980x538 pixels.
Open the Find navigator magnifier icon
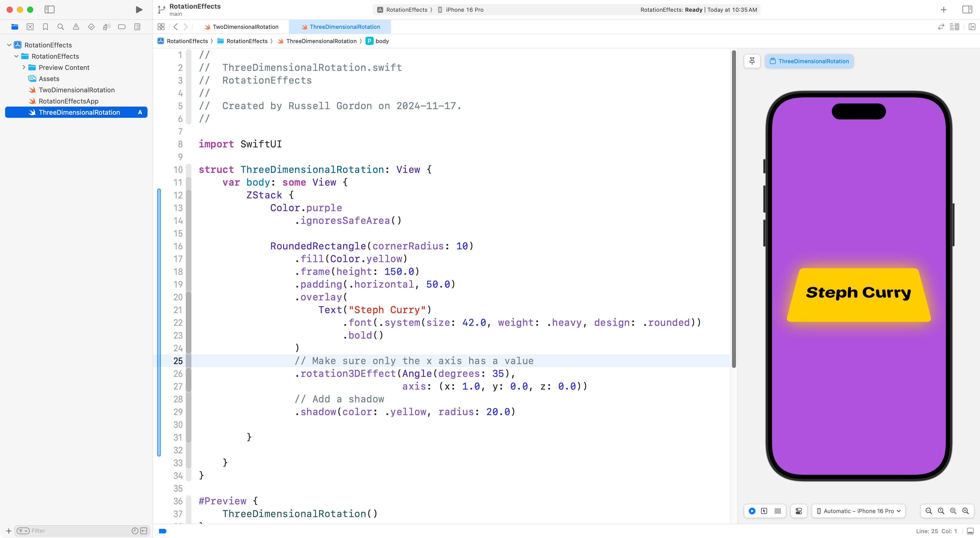pos(60,27)
